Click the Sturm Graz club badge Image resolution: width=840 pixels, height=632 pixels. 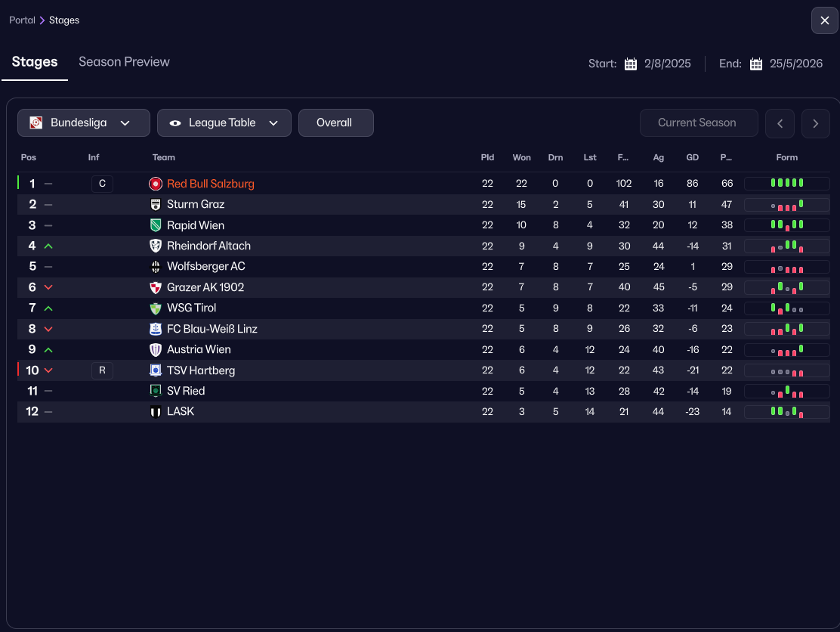(156, 204)
